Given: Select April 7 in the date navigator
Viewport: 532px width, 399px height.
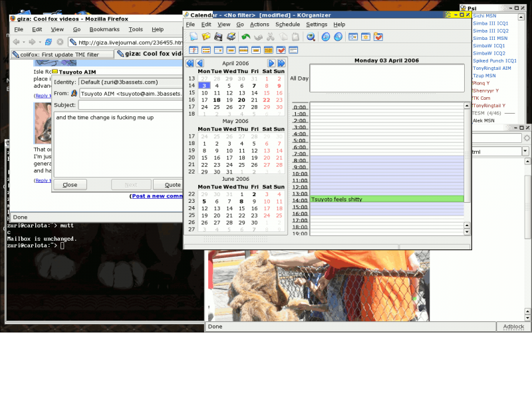Looking at the screenshot, I should point(254,86).
